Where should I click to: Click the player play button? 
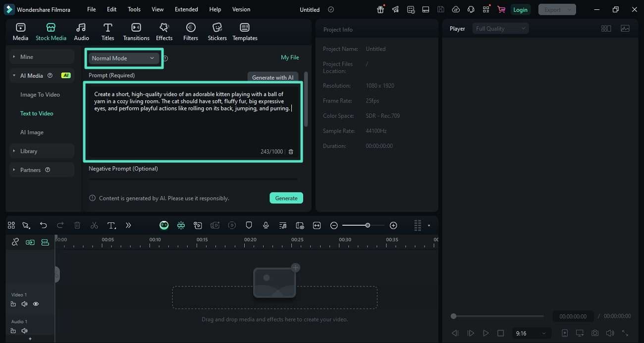pyautogui.click(x=486, y=333)
